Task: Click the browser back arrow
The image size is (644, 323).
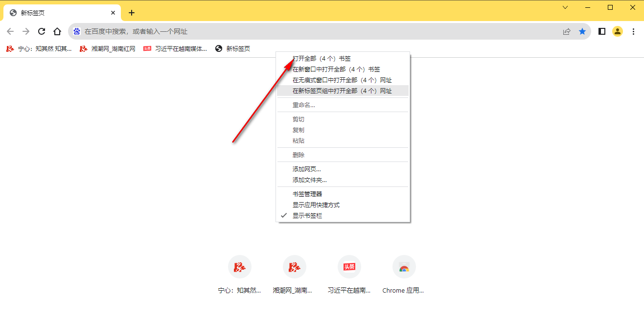Action: pyautogui.click(x=10, y=31)
